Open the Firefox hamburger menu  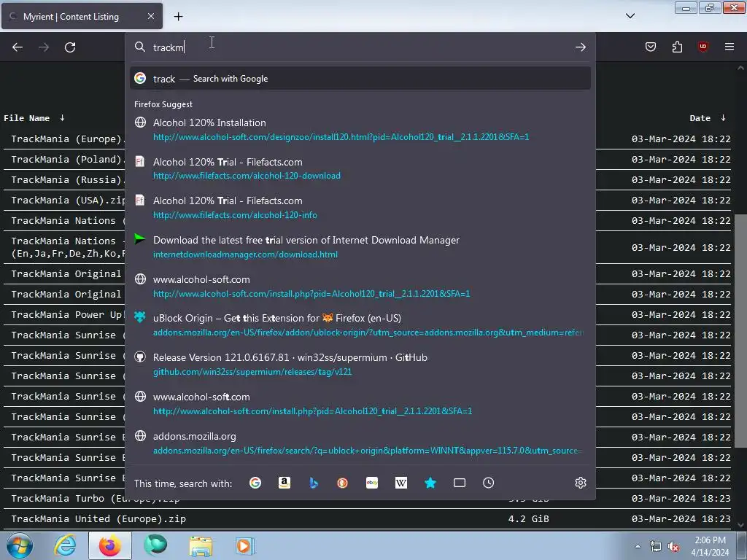point(729,47)
